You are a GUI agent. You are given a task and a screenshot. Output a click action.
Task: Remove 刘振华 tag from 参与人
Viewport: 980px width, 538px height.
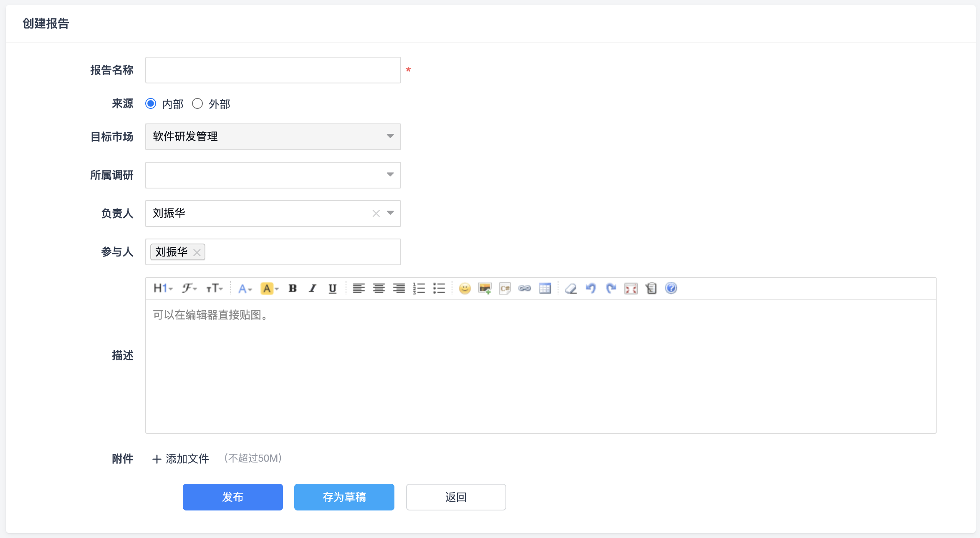(x=197, y=252)
